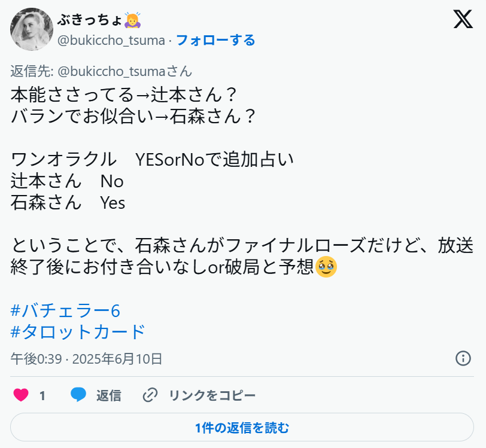
Task: Open the @bukiccho_tsuma handle under the name
Action: tap(111, 40)
